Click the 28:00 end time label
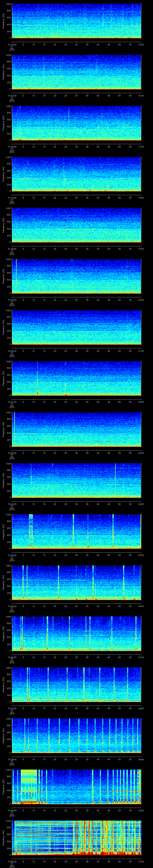153x868 pixels. [141, 708]
